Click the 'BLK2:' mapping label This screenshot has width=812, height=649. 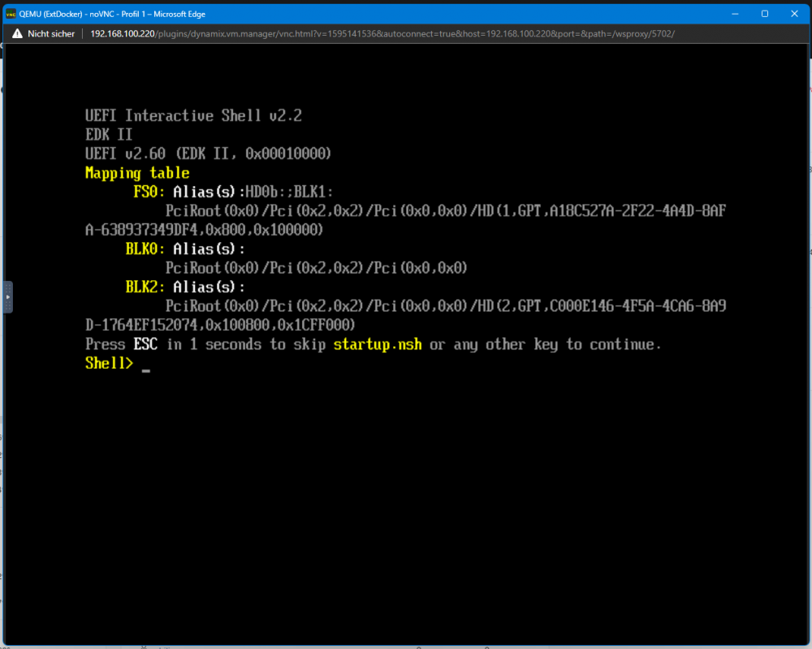coord(145,287)
